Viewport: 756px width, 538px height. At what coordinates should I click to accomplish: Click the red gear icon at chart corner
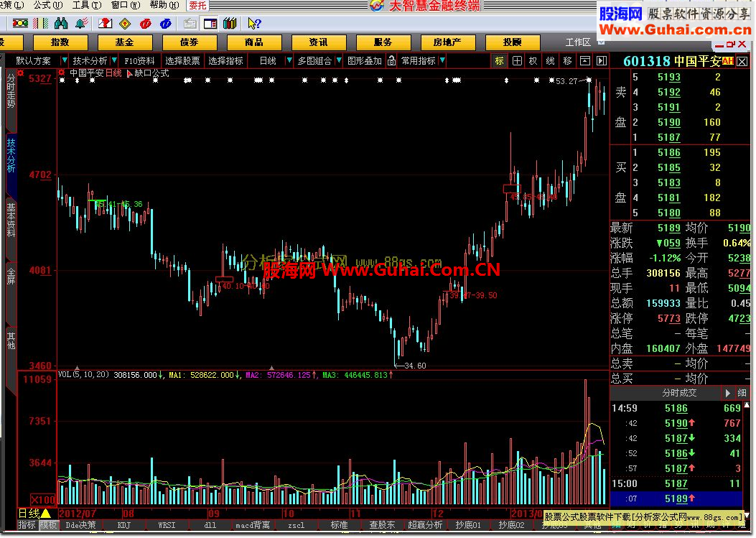click(21, 73)
